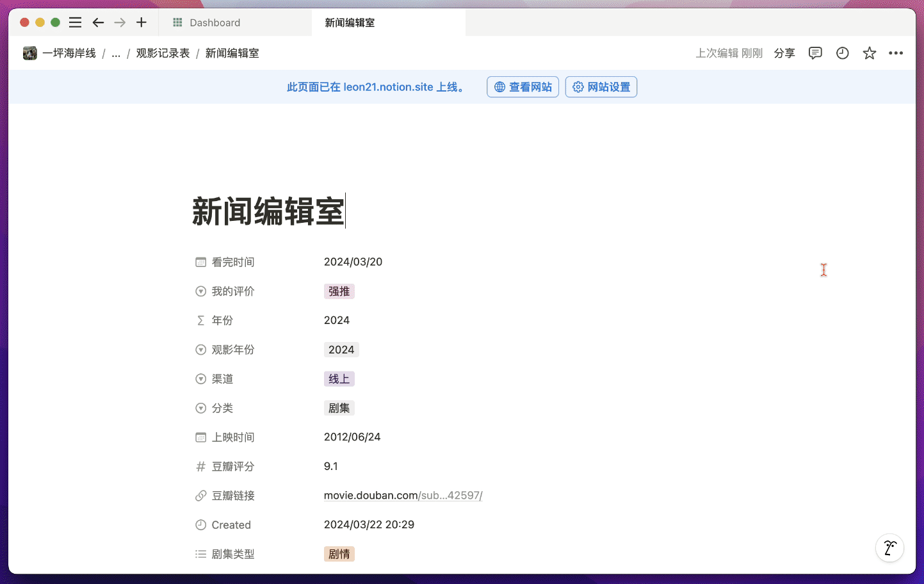Open the sidebar hamburger menu

pyautogui.click(x=75, y=22)
